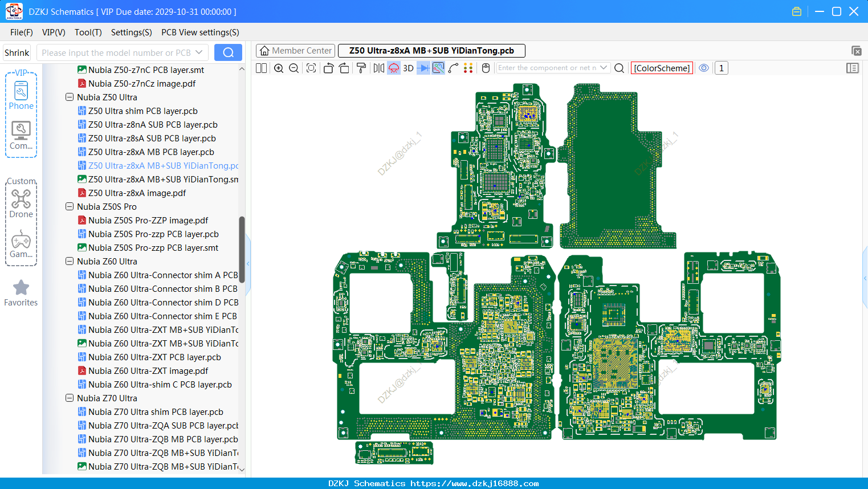Screen dimensions: 868x489
Task: Open the Drone category in Custom sidebar
Action: click(x=21, y=203)
